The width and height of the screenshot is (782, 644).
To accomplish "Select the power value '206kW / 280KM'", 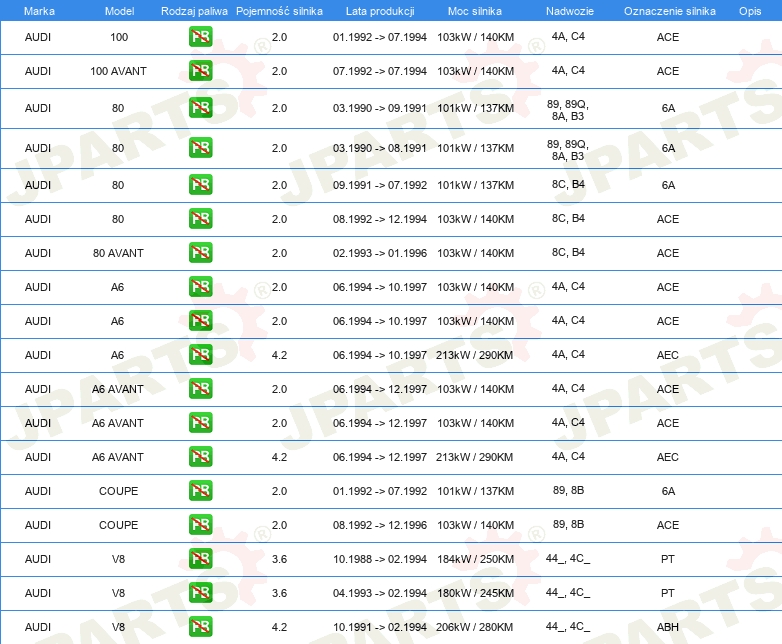I will [474, 627].
